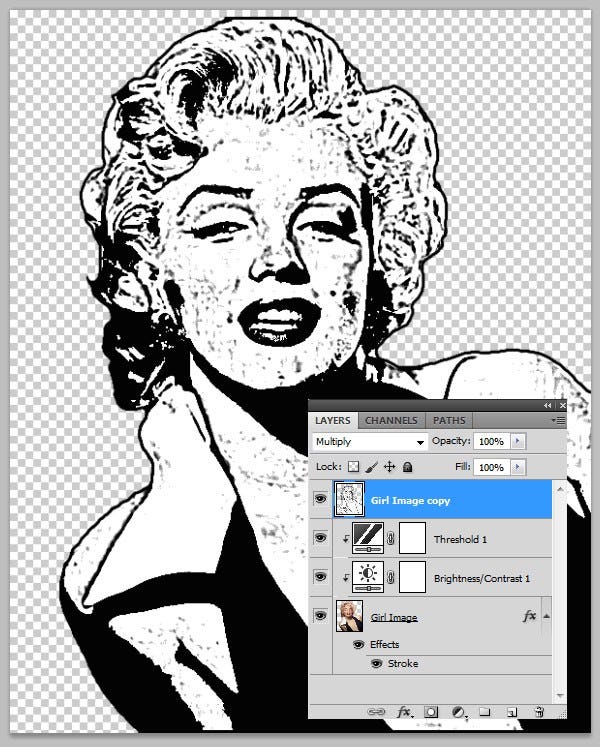
Task: Click the Threshold 1 layer mask
Action: 412,538
